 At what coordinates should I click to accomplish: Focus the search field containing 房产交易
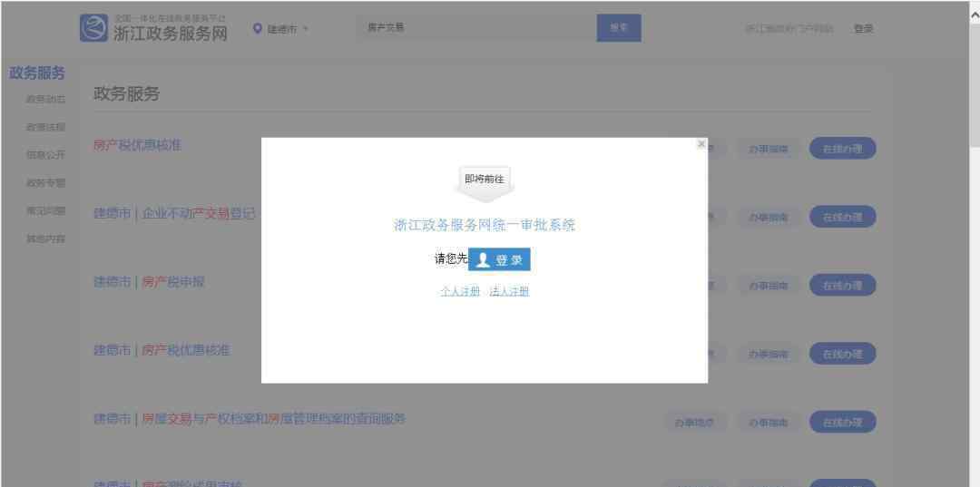point(476,28)
